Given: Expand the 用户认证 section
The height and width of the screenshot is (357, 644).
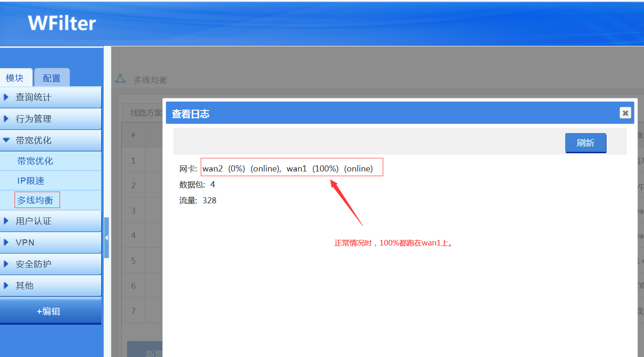Looking at the screenshot, I should 51,221.
